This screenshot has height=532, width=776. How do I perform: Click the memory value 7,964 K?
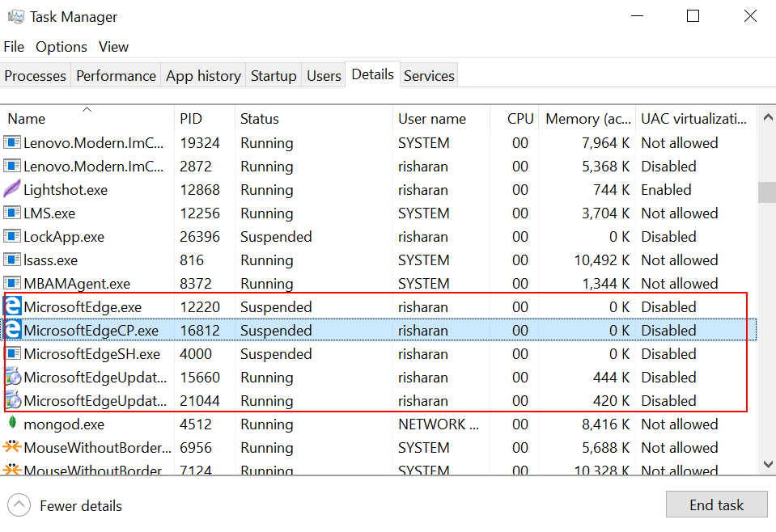(x=606, y=143)
